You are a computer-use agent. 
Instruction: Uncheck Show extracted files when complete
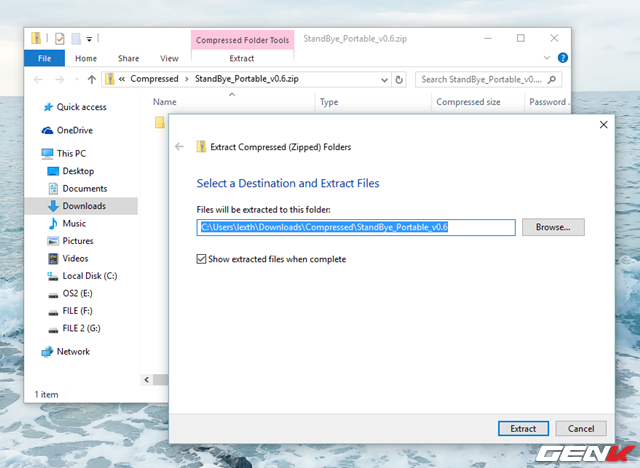coord(204,259)
